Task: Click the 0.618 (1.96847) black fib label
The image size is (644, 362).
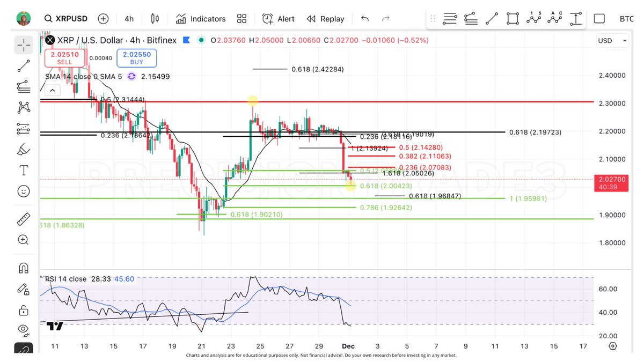Action: click(435, 196)
